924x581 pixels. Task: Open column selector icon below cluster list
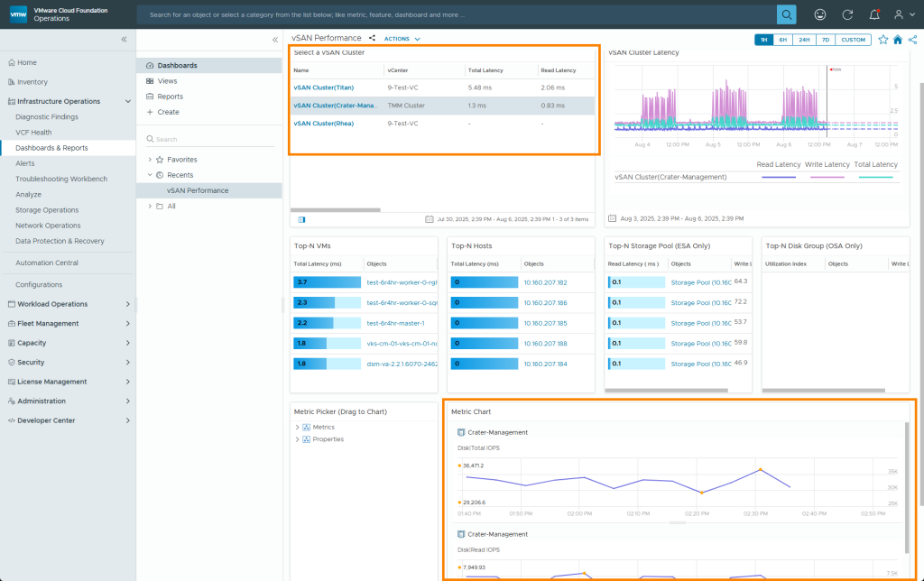coord(301,218)
